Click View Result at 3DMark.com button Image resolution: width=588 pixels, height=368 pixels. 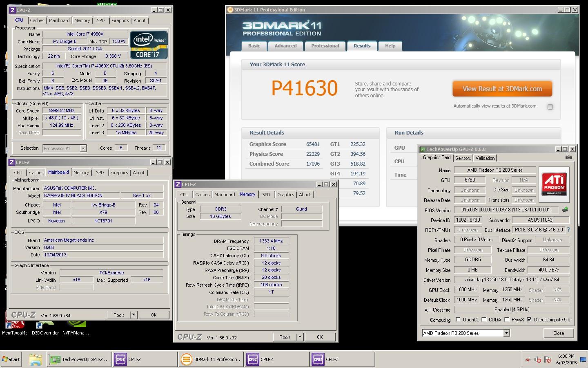coord(502,89)
